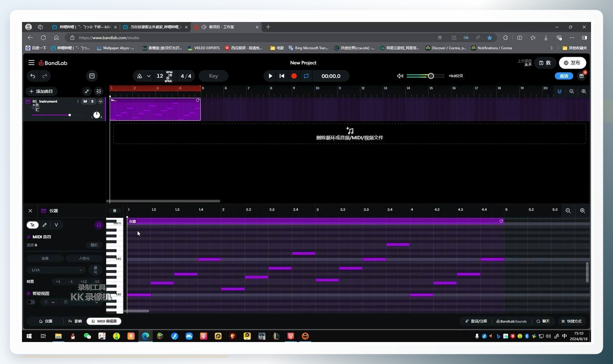Image resolution: width=613 pixels, height=364 pixels.
Task: Apply 人性化 humanize to notes
Action: click(84, 258)
